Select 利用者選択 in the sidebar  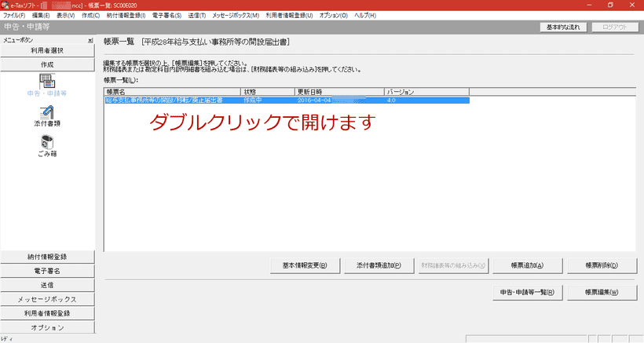point(47,50)
